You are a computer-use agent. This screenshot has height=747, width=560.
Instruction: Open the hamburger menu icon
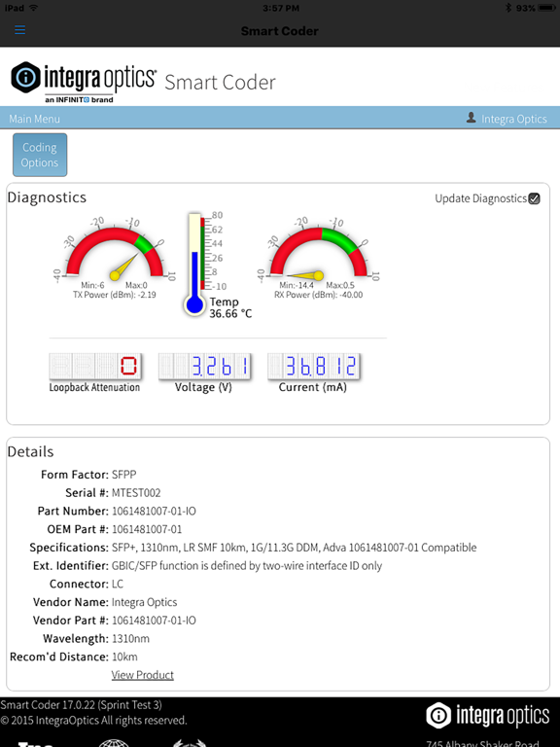click(x=19, y=30)
